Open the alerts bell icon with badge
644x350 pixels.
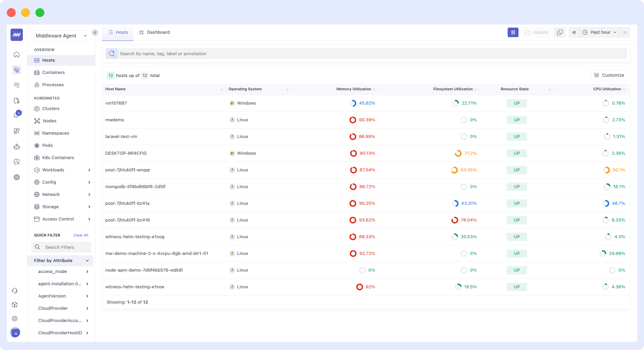(x=17, y=115)
